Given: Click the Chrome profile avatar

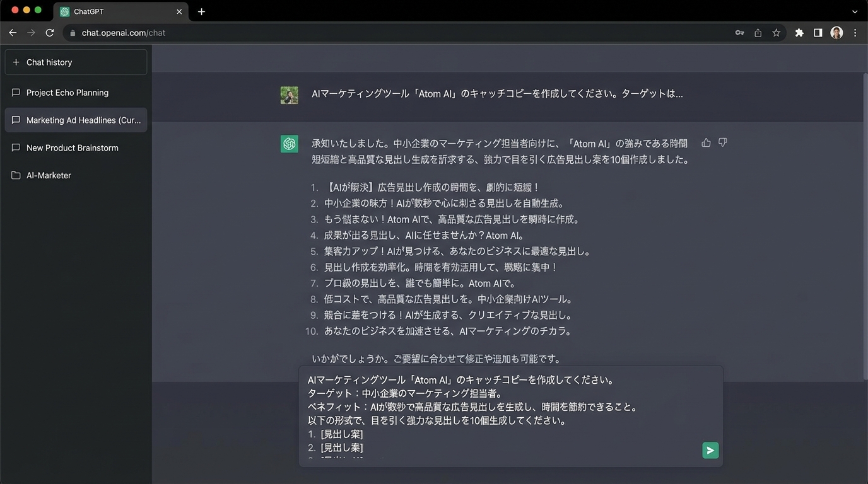Looking at the screenshot, I should tap(836, 33).
